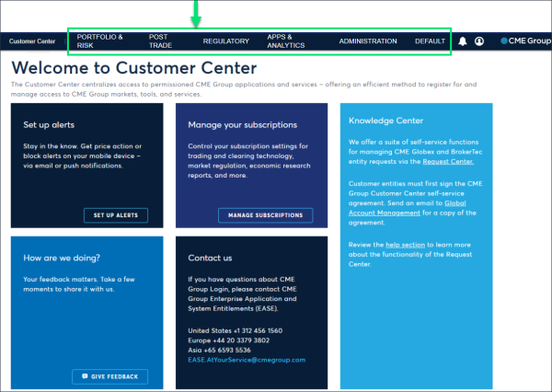
Task: Open the user profile icon
Action: pyautogui.click(x=479, y=41)
